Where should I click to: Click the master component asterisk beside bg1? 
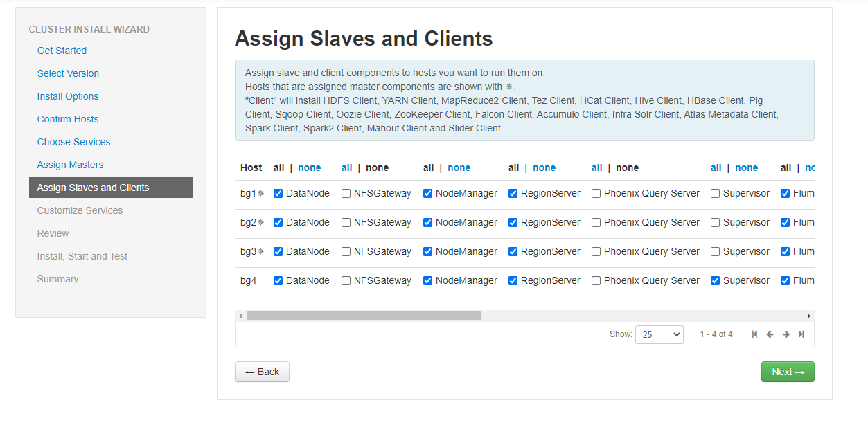point(261,194)
